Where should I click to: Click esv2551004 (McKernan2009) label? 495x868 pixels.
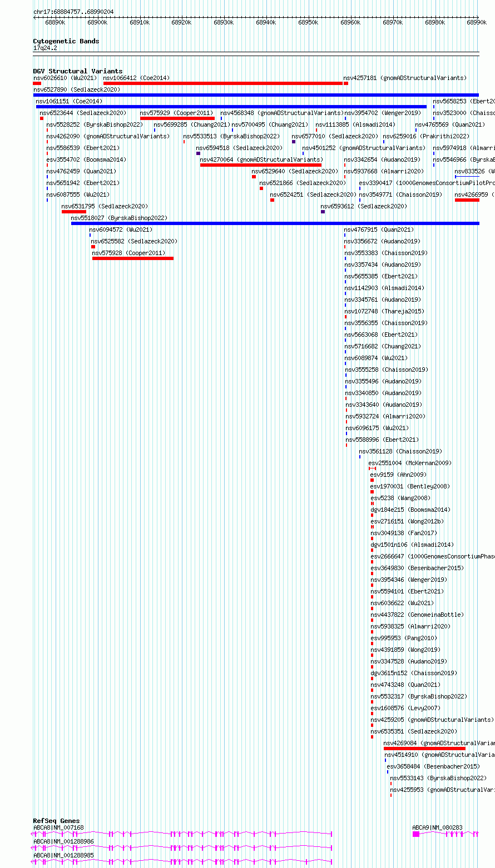click(x=410, y=463)
